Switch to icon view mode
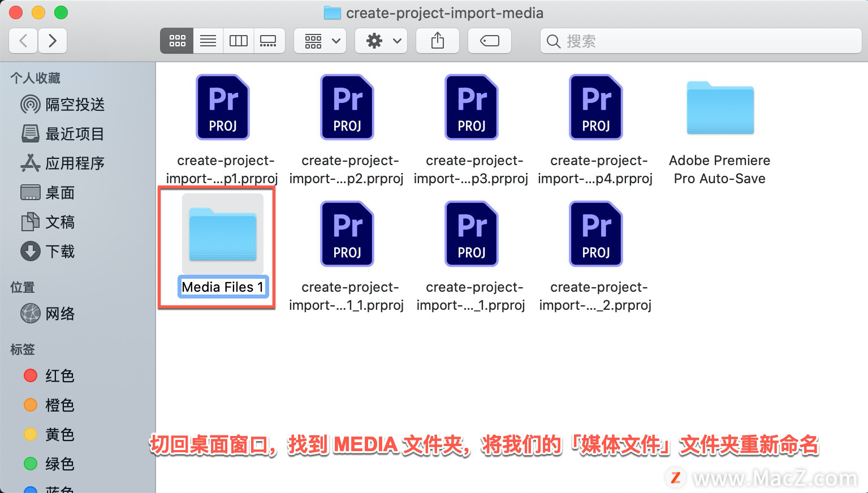Screen dimensions: 868x493 pos(177,41)
